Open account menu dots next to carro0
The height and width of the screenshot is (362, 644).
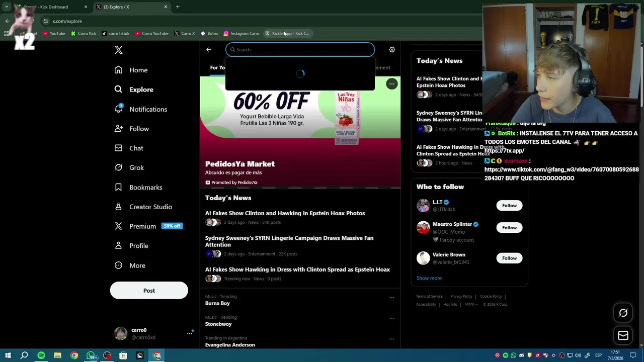coord(190,333)
